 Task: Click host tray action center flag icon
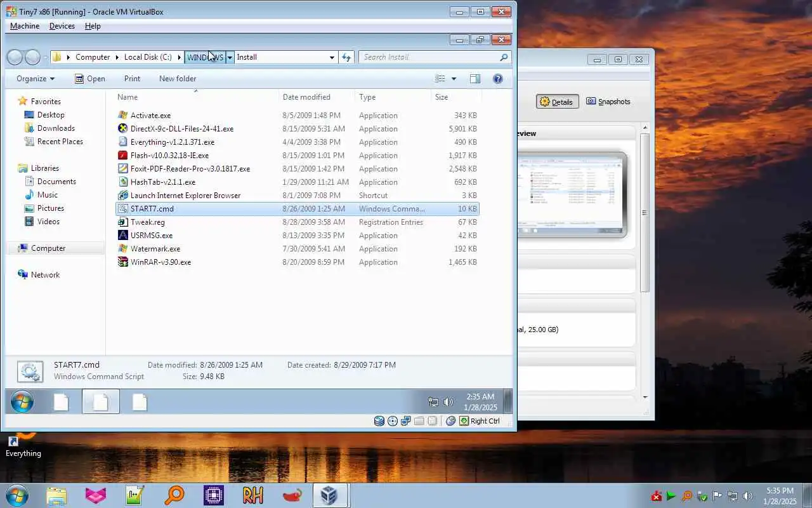click(x=717, y=496)
